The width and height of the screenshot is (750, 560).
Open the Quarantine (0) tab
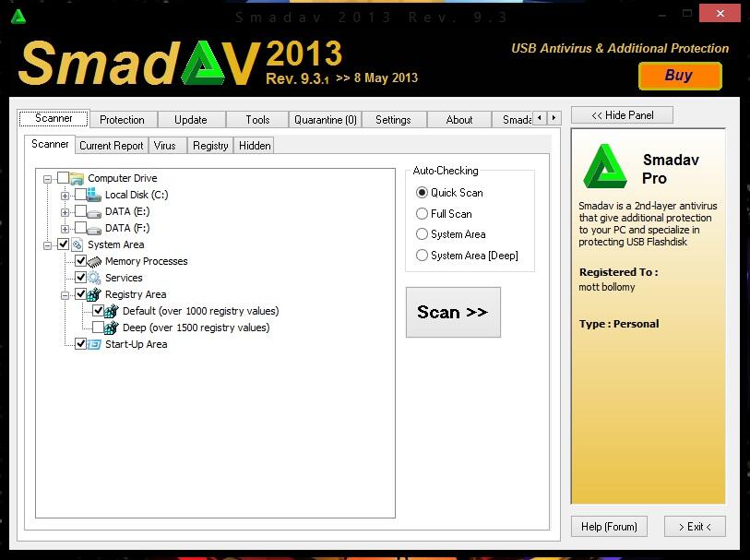pos(326,120)
